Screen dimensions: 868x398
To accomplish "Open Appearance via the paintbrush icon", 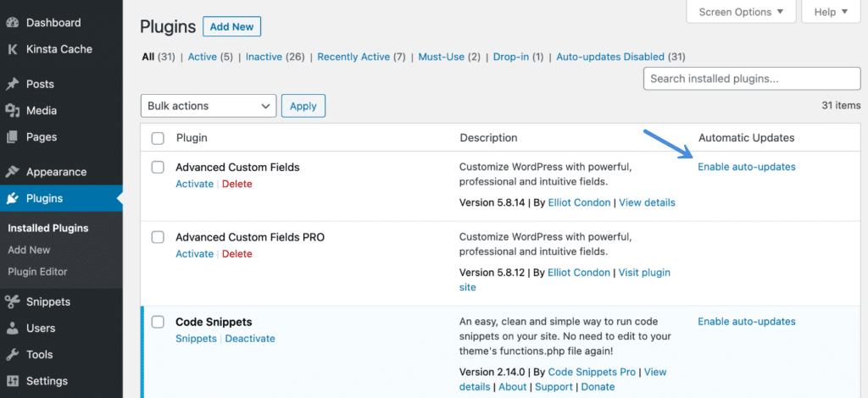I will (13, 172).
